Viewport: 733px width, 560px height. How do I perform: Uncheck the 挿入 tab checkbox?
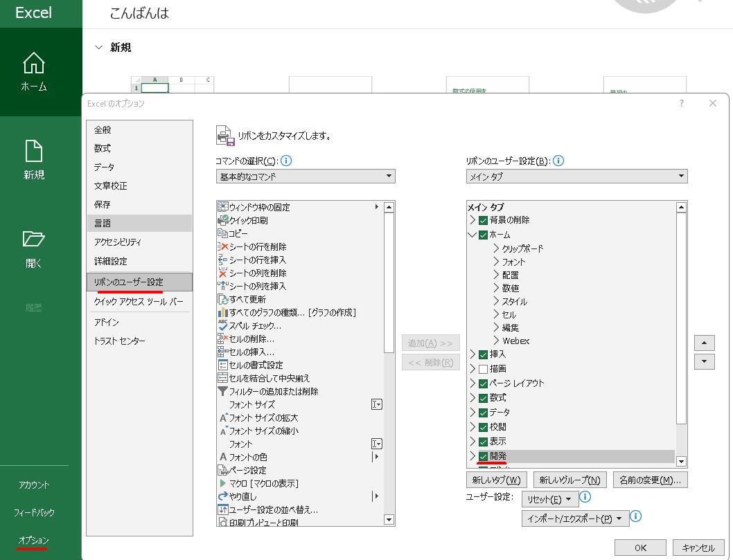click(x=484, y=354)
